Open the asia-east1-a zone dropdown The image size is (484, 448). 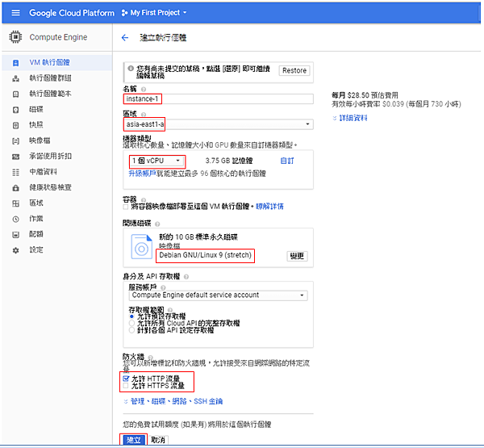point(219,124)
